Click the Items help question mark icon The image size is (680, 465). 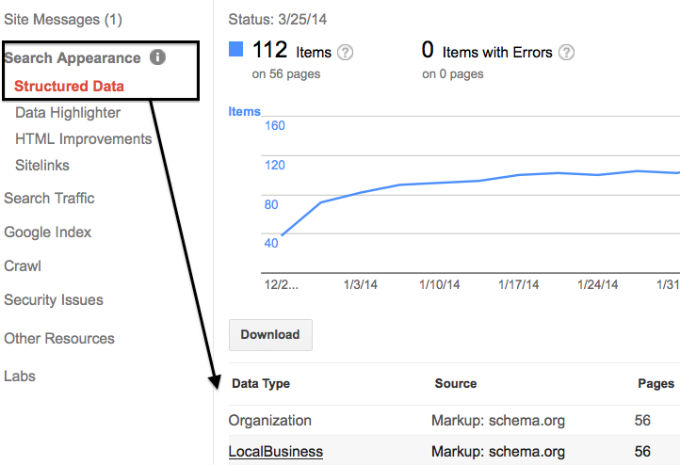345,52
